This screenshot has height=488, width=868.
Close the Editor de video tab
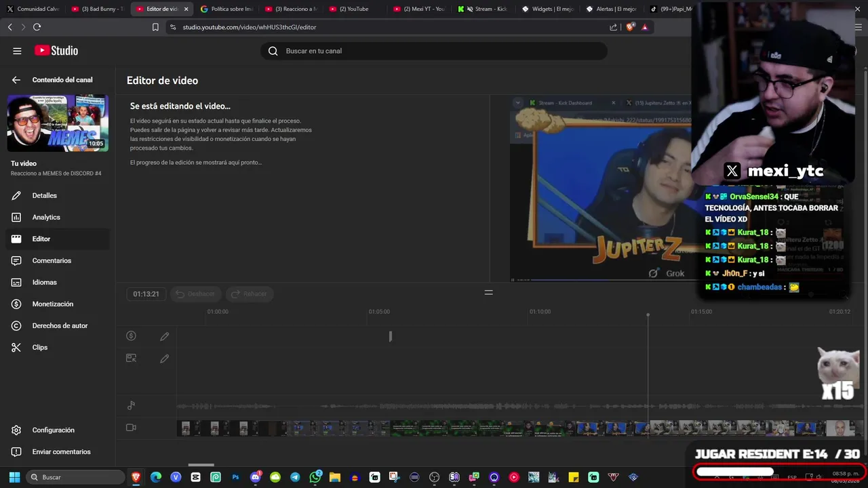186,9
